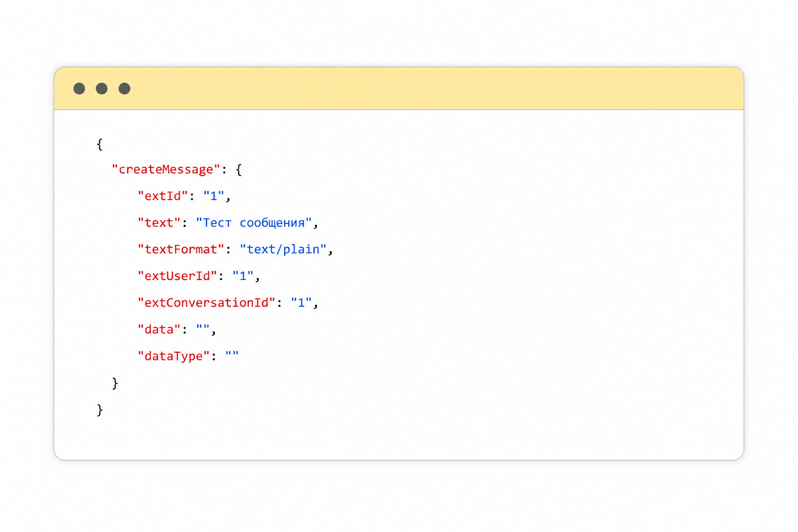Image resolution: width=798 pixels, height=532 pixels.
Task: Click the value "Тест сообщения"
Action: (254, 223)
